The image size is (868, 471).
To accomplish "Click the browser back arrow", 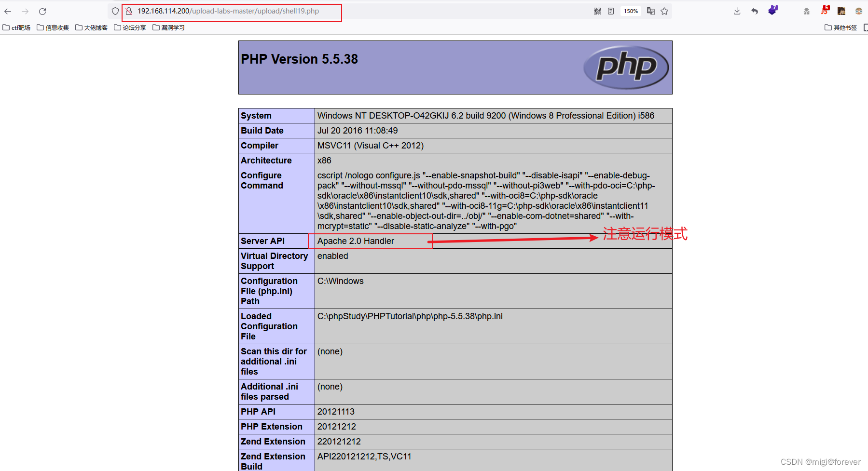I will (x=8, y=11).
